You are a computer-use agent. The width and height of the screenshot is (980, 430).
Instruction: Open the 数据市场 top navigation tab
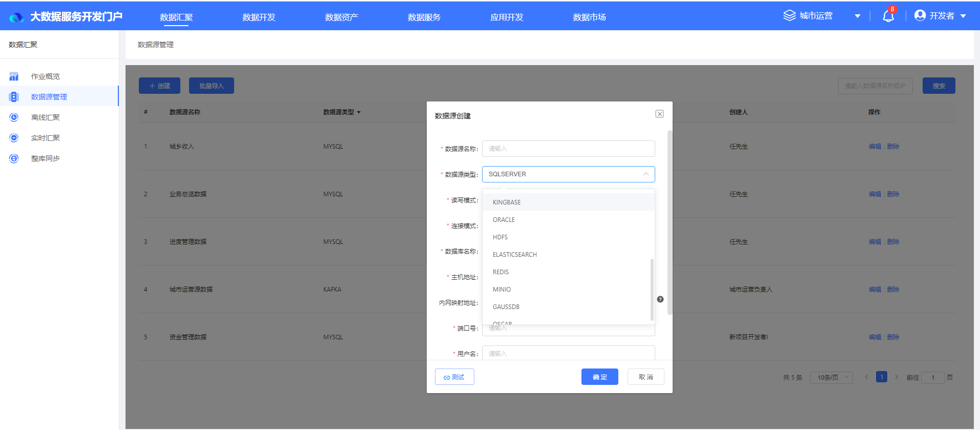589,17
